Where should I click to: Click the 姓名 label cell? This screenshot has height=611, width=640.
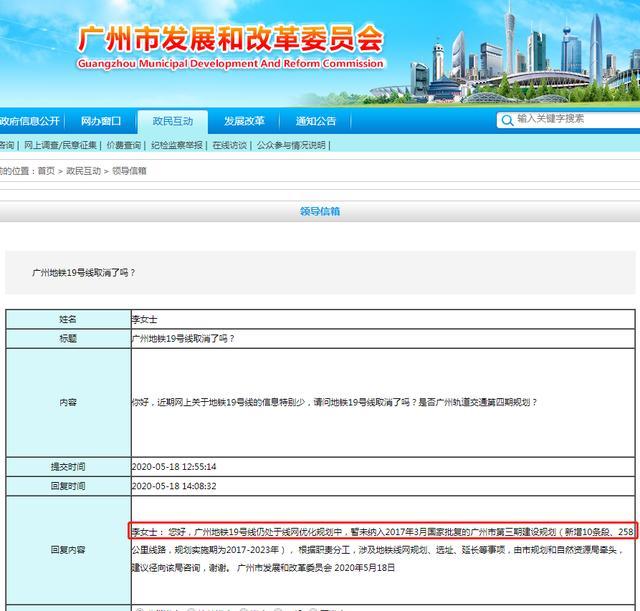[x=68, y=319]
